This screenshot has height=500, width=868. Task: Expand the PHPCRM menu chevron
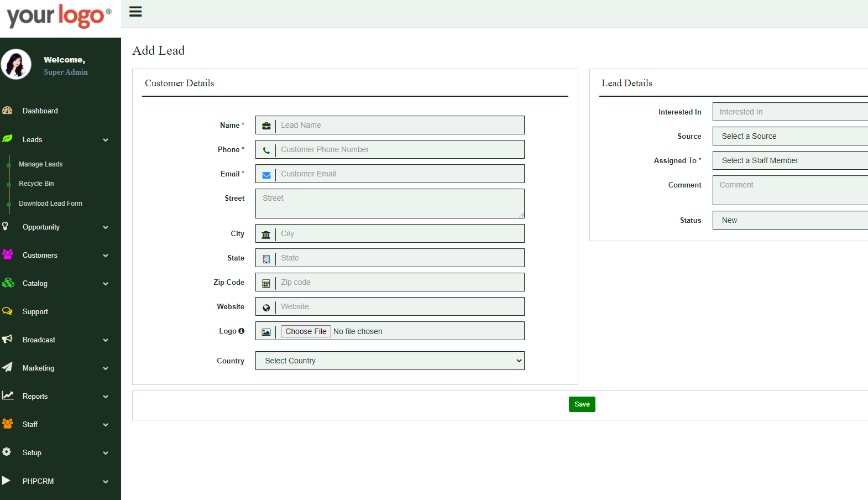tap(106, 482)
